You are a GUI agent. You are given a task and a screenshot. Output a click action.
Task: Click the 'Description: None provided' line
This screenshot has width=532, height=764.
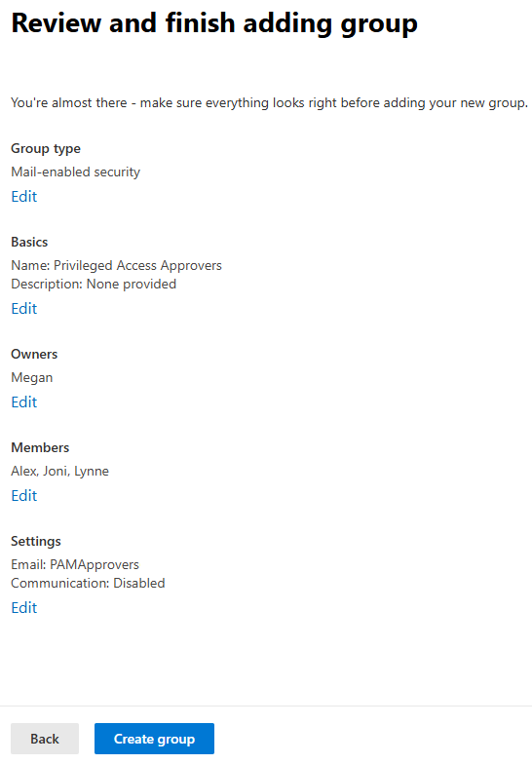(x=94, y=285)
